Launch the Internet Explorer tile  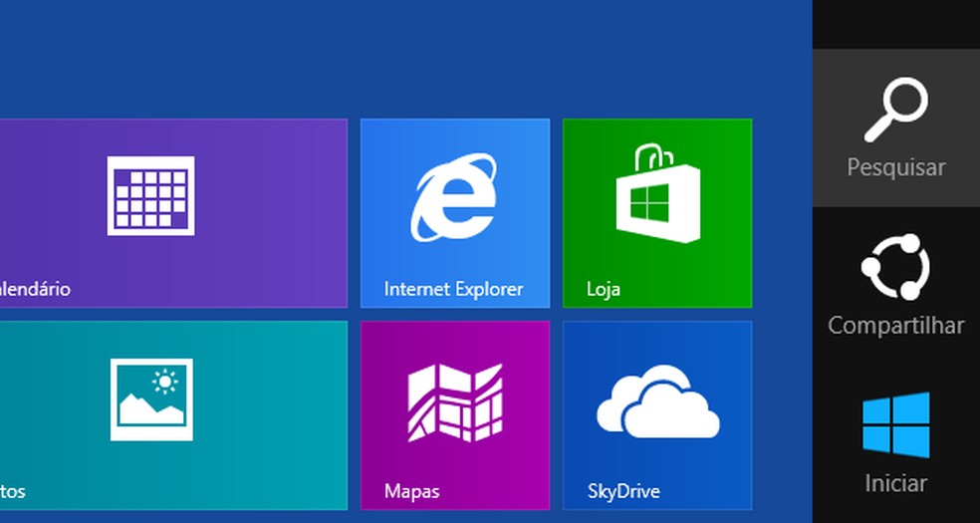[x=455, y=213]
